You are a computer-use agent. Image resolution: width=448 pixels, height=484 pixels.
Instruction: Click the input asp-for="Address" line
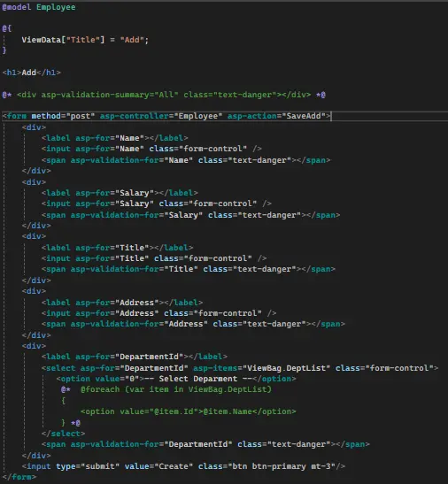158,313
